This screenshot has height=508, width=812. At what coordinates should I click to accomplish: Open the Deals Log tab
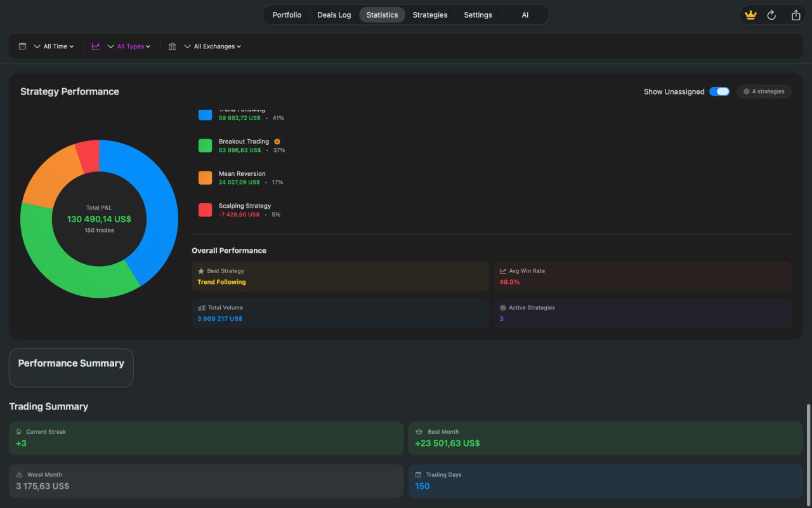click(334, 15)
